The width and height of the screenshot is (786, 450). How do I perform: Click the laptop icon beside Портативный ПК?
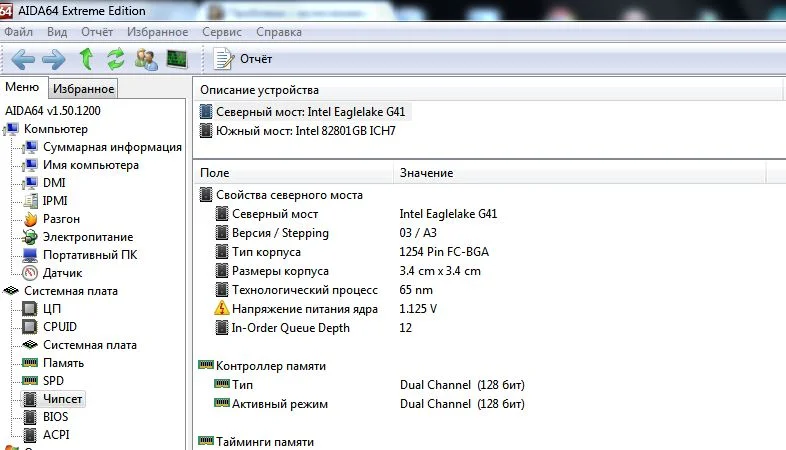(x=30, y=255)
